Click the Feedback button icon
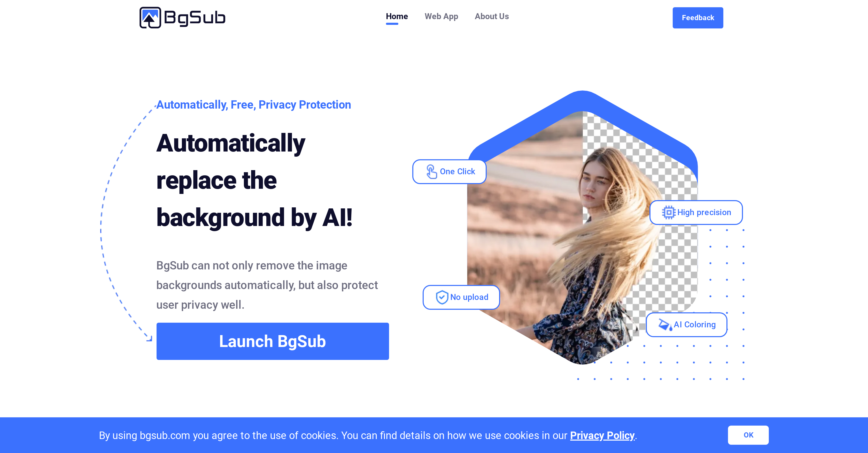 698,18
